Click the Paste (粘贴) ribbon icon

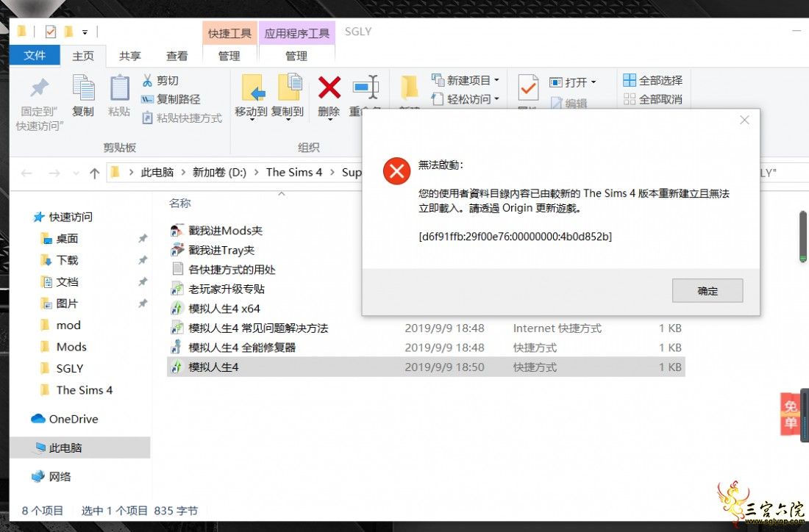pyautogui.click(x=119, y=88)
